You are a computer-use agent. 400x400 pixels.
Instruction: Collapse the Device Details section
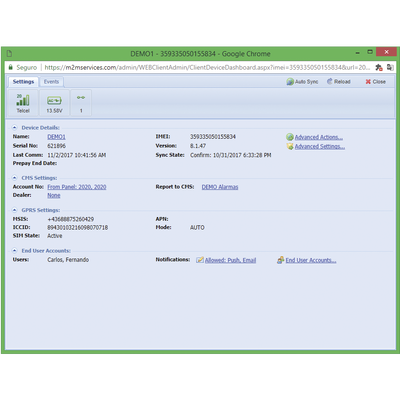pos(15,128)
